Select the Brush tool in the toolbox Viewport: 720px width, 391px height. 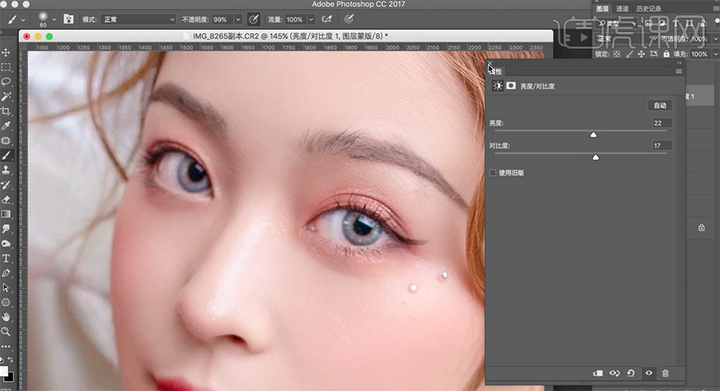[6, 156]
